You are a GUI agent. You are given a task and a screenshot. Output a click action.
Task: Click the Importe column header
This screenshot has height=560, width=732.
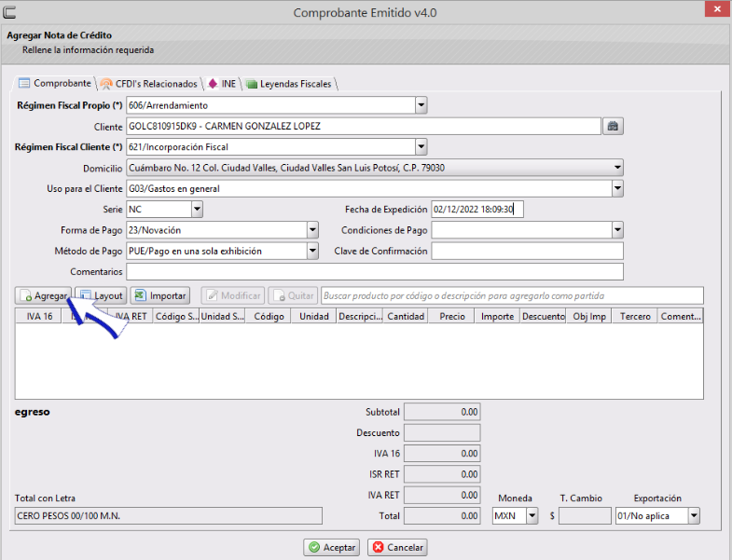(497, 317)
